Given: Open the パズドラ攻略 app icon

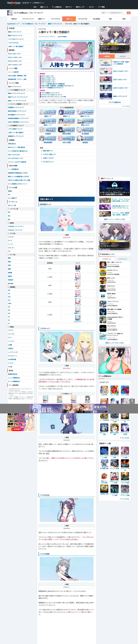Looking at the screenshot, I should [125, 390].
